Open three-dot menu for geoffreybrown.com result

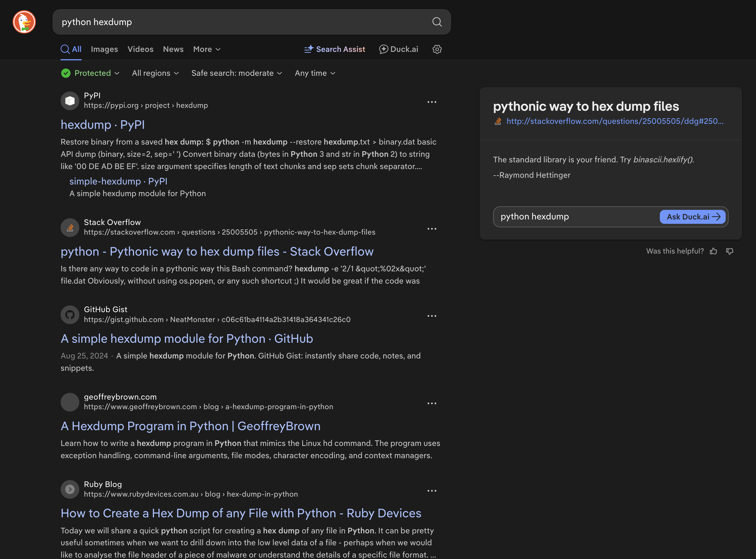[x=431, y=403]
